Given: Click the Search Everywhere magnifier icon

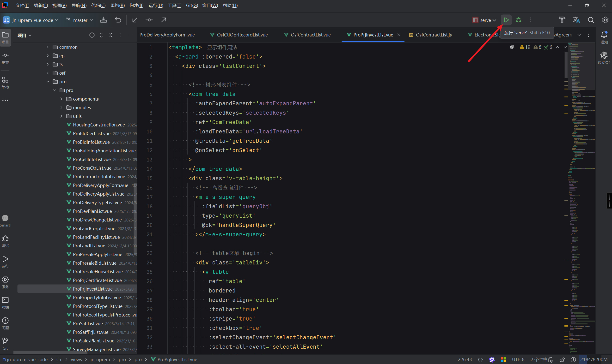Looking at the screenshot, I should point(591,20).
